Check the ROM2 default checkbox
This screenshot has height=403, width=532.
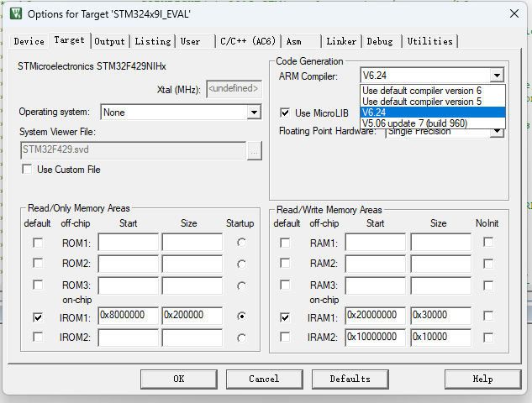click(38, 263)
